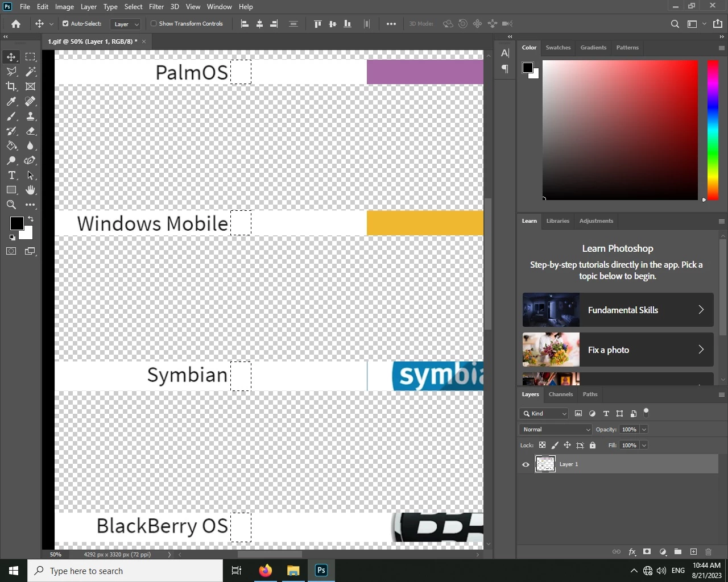Open the Color panel flyout menu
This screenshot has height=582, width=728.
(722, 48)
